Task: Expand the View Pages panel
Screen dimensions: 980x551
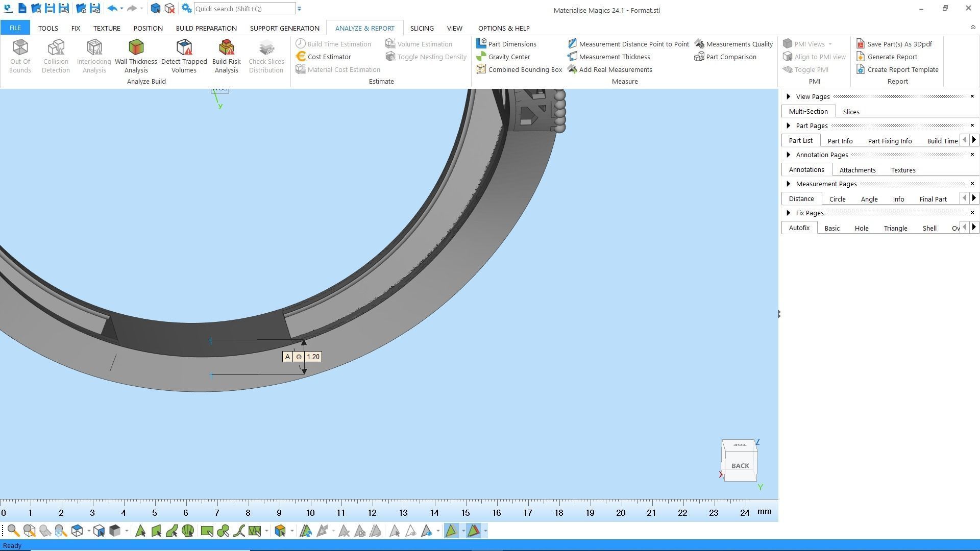Action: coord(789,96)
